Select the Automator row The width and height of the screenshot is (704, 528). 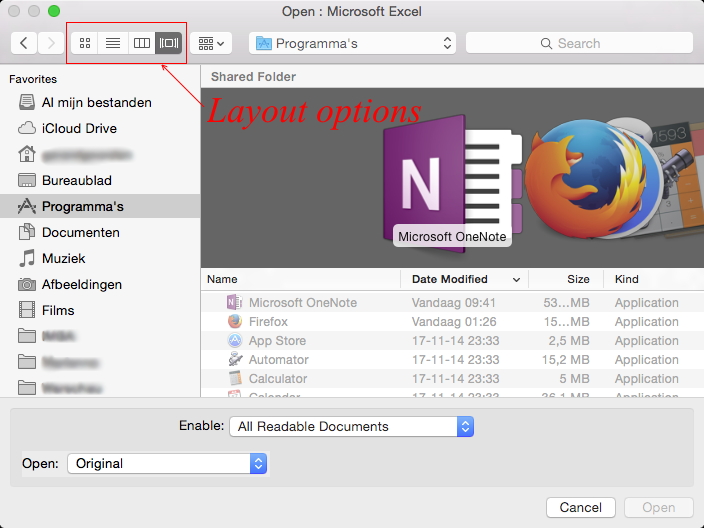point(452,360)
